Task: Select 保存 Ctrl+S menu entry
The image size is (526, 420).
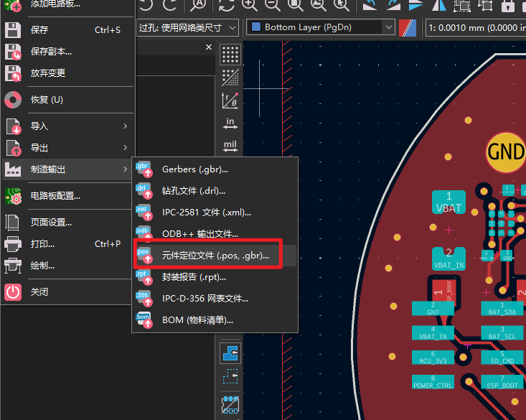Action: coord(67,30)
